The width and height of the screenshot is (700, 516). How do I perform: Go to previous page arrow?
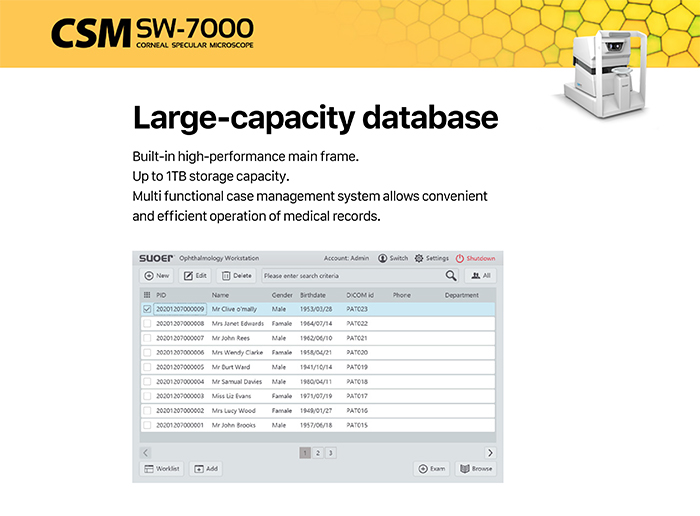tap(146, 453)
